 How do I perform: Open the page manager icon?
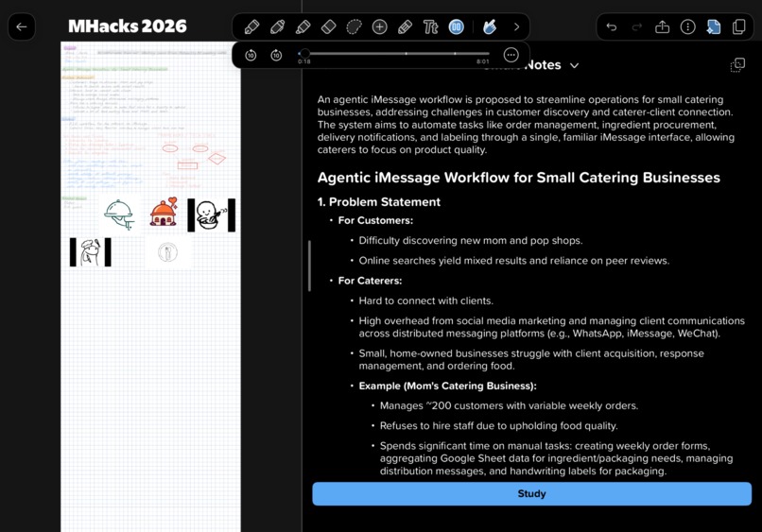point(738,26)
